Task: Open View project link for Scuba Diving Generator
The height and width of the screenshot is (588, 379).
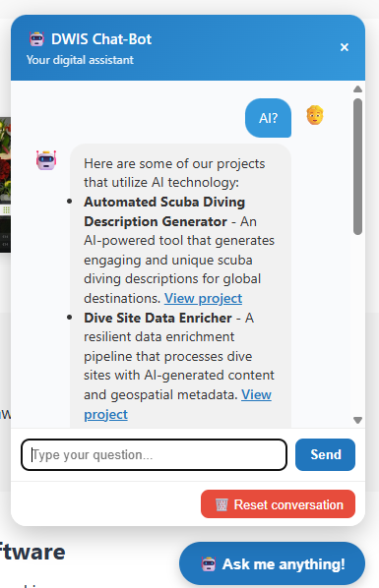Action: (203, 299)
